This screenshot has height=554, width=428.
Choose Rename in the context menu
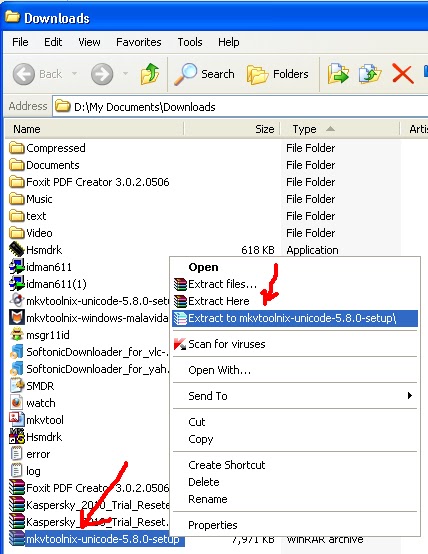(x=295, y=499)
